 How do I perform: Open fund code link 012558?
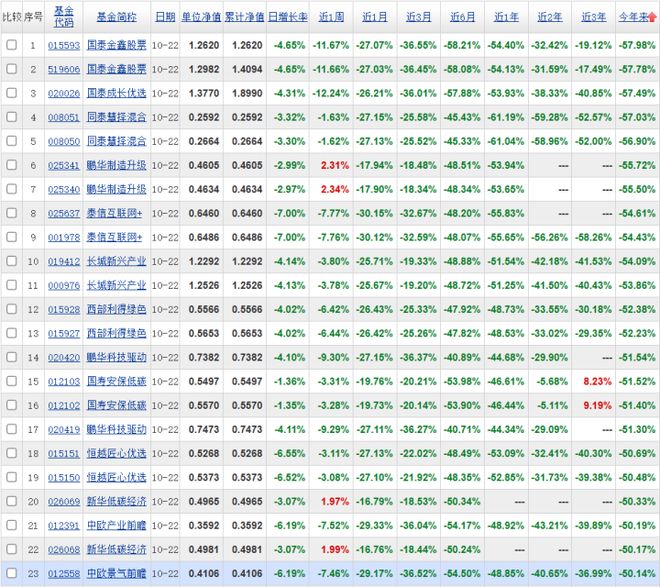tap(64, 574)
